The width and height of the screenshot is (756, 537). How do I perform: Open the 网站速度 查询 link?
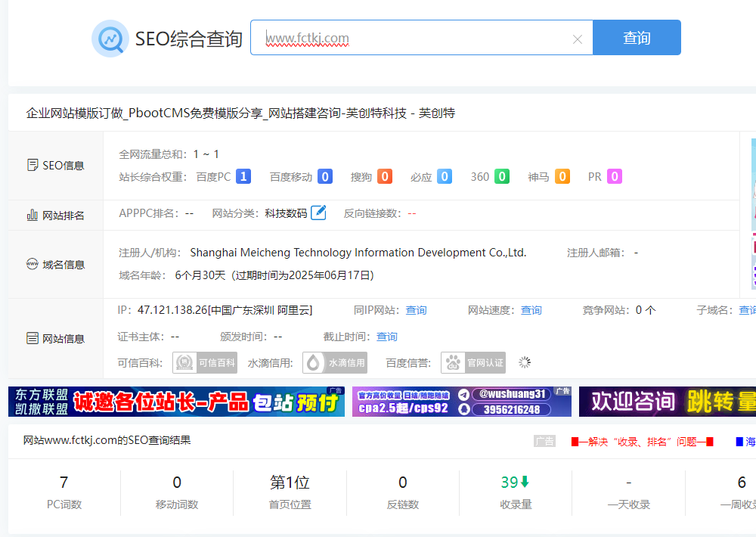(531, 310)
